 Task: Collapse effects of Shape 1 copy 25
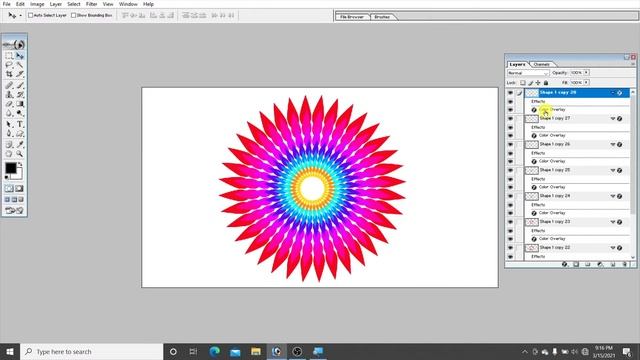click(x=613, y=170)
